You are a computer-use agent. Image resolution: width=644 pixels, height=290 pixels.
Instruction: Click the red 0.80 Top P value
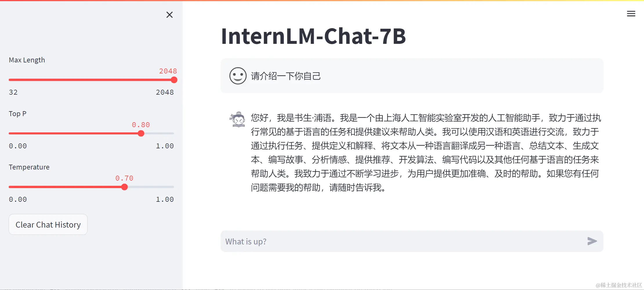pos(141,125)
